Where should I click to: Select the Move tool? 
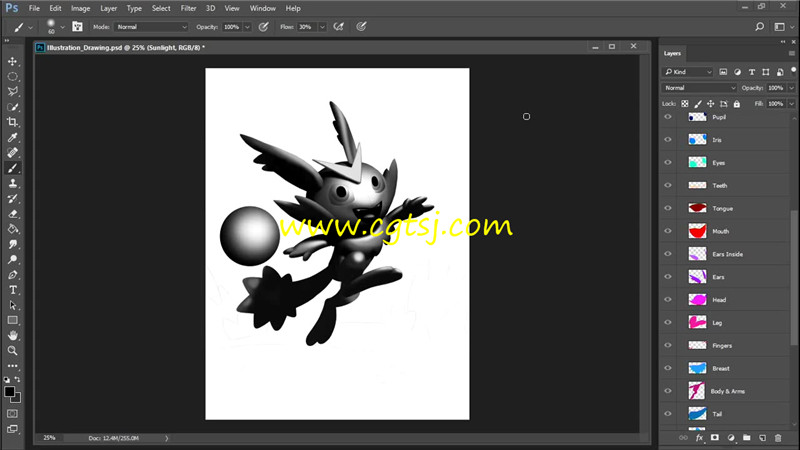click(x=12, y=61)
